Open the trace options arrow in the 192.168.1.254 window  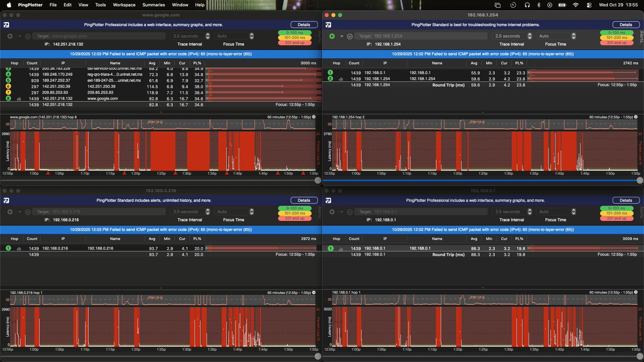tap(342, 36)
